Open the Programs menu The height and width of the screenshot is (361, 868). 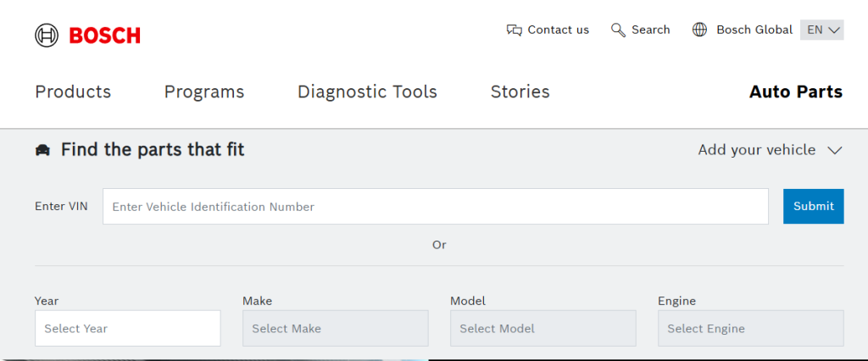click(204, 92)
